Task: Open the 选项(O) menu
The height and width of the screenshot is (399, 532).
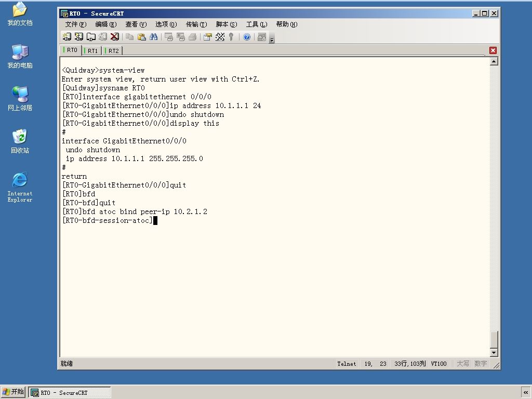Action: pos(166,24)
